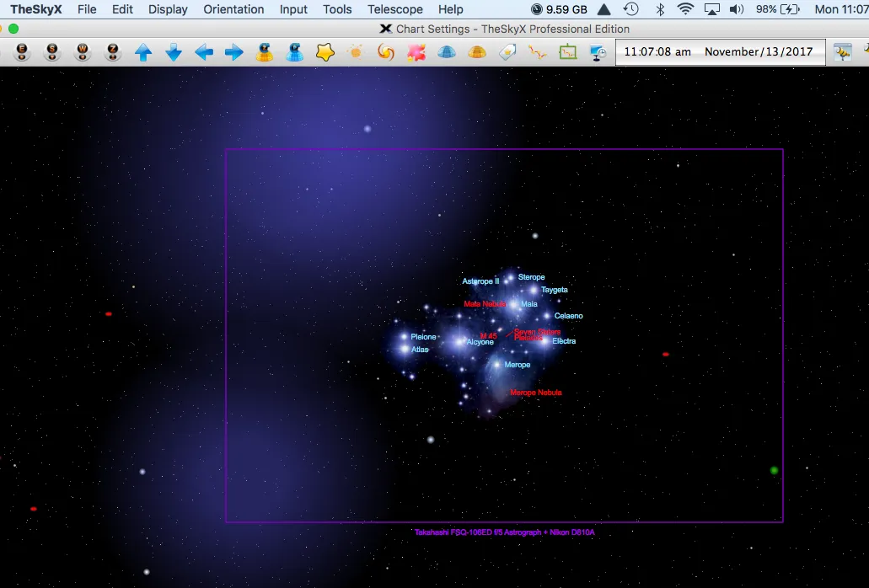Click the look at Zenith 'Z' toolbar button
The width and height of the screenshot is (869, 588).
click(x=113, y=52)
